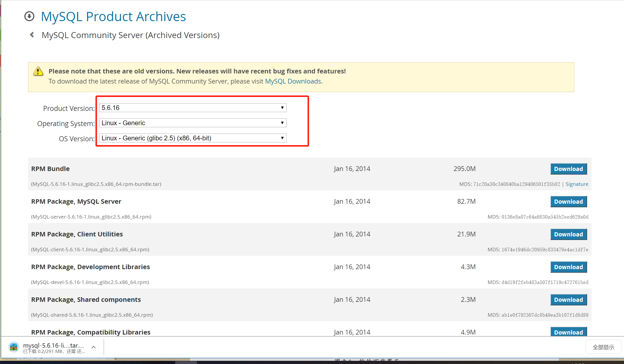
Task: Download RPM Package, Development Libraries
Action: 568,267
